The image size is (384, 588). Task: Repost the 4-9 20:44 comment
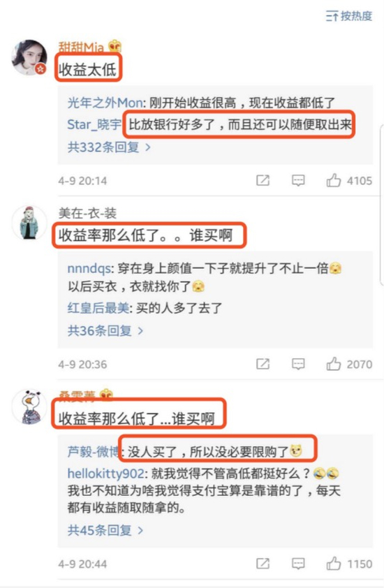click(x=263, y=564)
